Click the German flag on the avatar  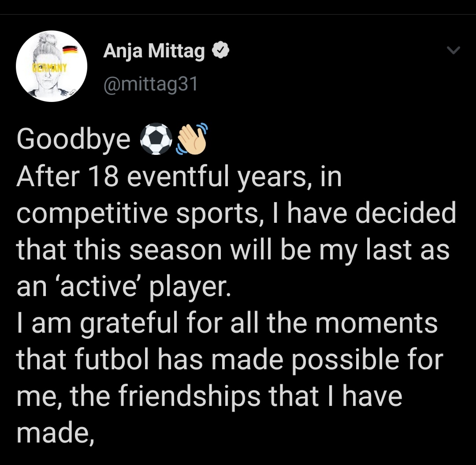click(x=70, y=49)
